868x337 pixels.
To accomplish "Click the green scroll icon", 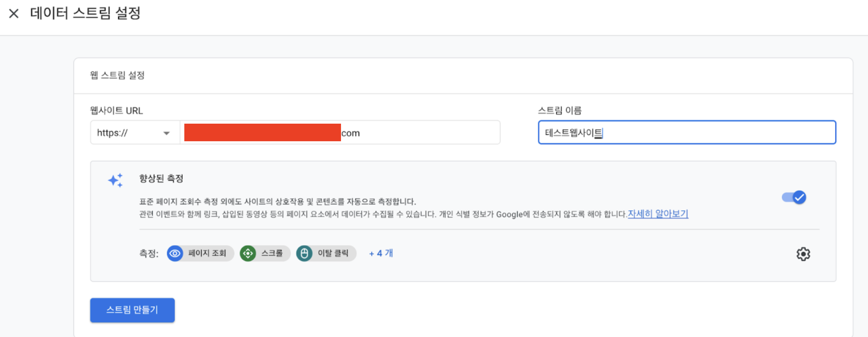I will [x=248, y=253].
